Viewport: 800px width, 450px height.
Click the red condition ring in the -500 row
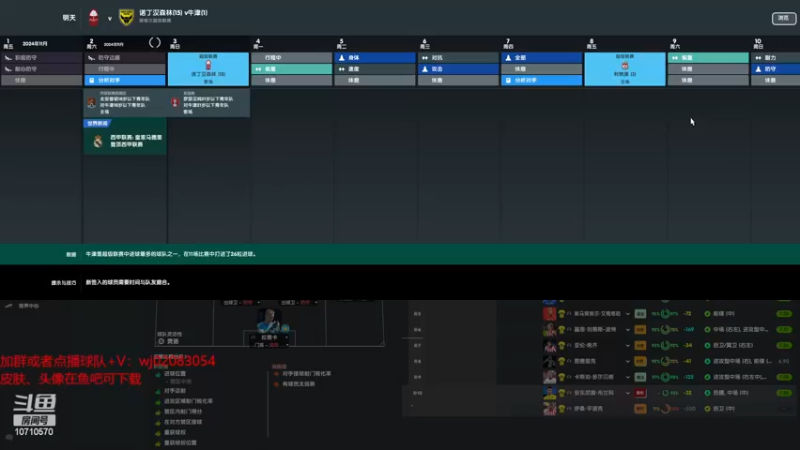pos(665,409)
